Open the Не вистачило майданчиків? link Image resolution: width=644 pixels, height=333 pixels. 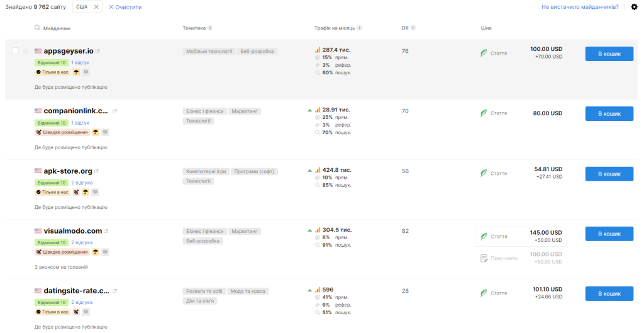tap(579, 7)
